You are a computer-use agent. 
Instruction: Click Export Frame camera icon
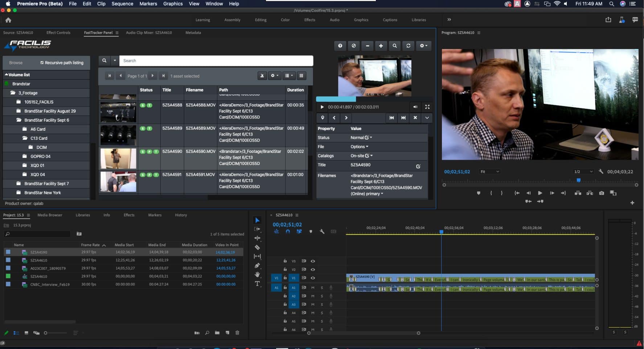point(601,193)
